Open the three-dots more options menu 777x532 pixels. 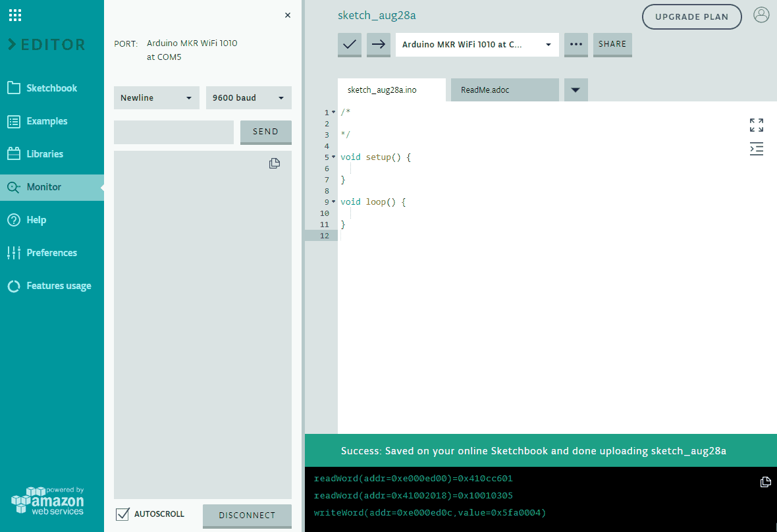(x=576, y=45)
